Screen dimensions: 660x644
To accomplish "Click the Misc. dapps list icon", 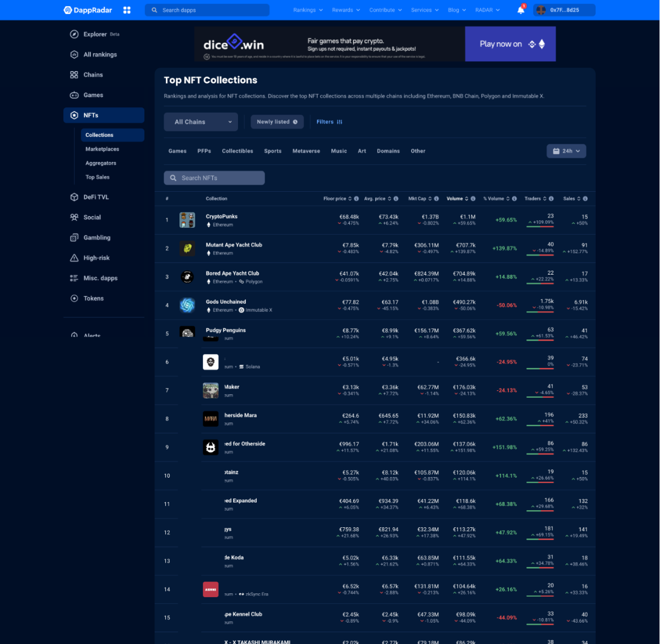I will pos(74,278).
